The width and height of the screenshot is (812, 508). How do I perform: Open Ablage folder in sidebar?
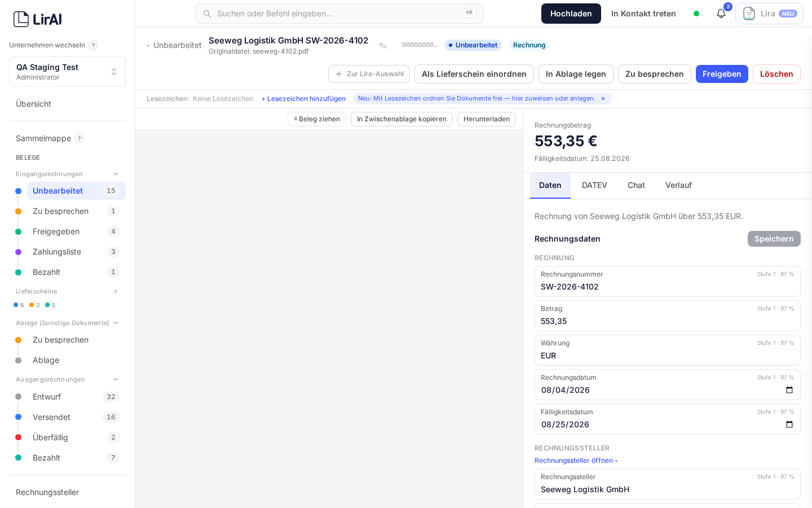coord(76,360)
